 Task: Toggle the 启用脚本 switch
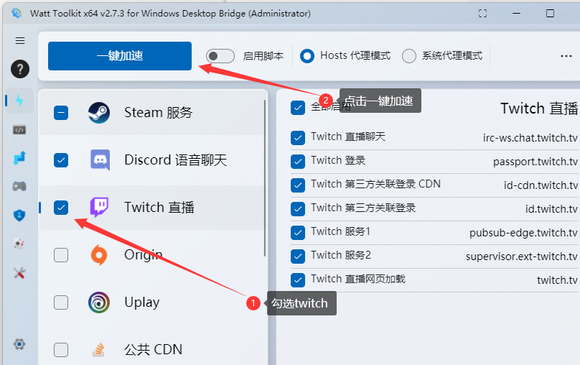pyautogui.click(x=220, y=56)
